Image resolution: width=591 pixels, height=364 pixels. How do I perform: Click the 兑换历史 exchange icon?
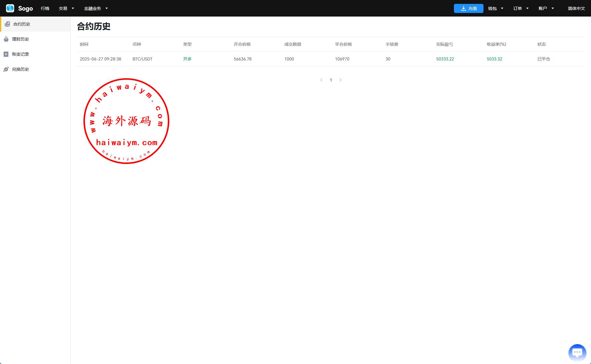(6, 69)
